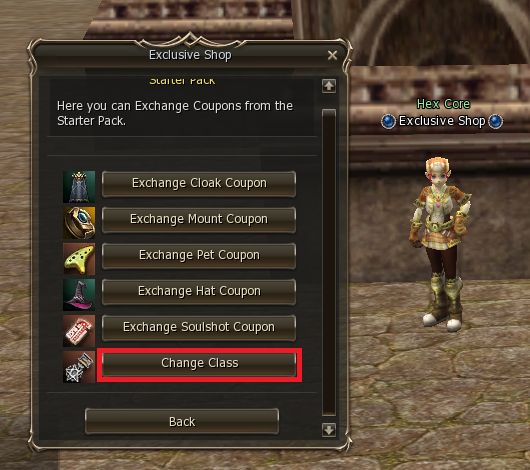Click the change class star icon

pyautogui.click(x=79, y=367)
